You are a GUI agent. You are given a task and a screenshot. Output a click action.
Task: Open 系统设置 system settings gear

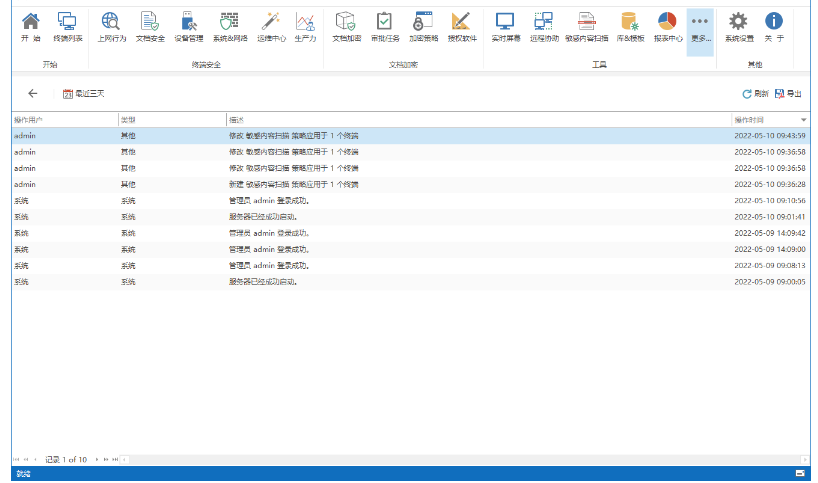[x=738, y=26]
